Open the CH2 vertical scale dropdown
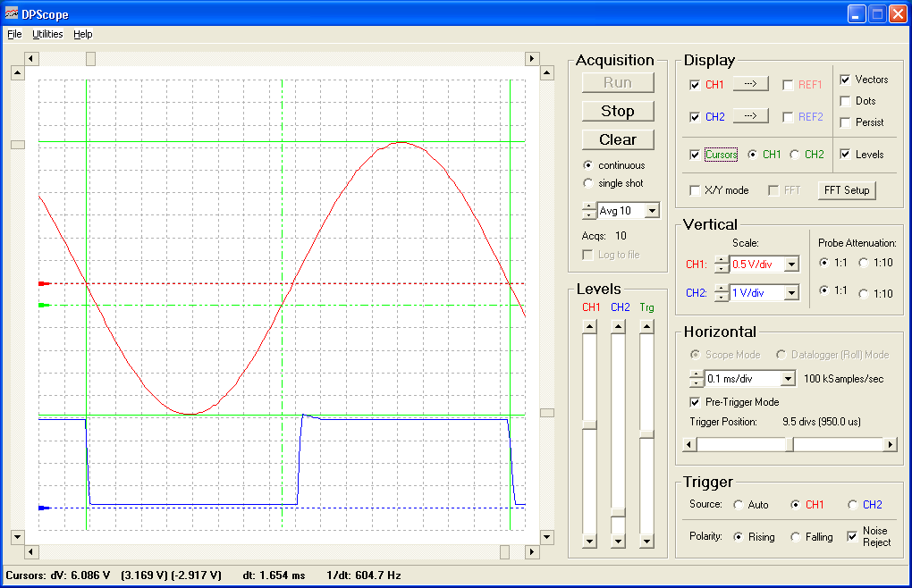 tap(790, 292)
